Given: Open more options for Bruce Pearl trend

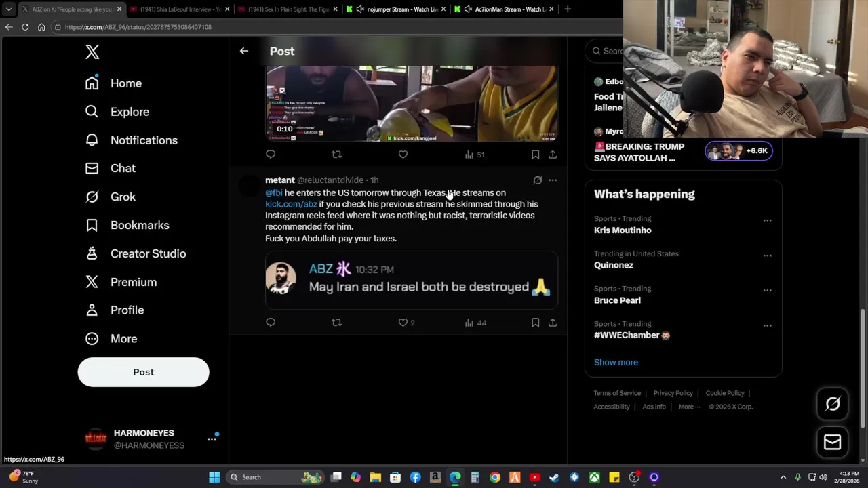Looking at the screenshot, I should pos(767,290).
